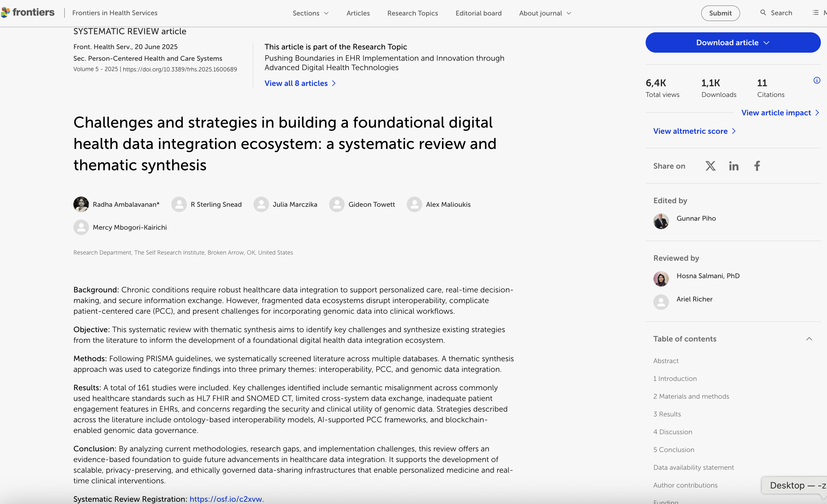Click the search magnifier icon
Screen dimensions: 827x504
click(x=763, y=13)
